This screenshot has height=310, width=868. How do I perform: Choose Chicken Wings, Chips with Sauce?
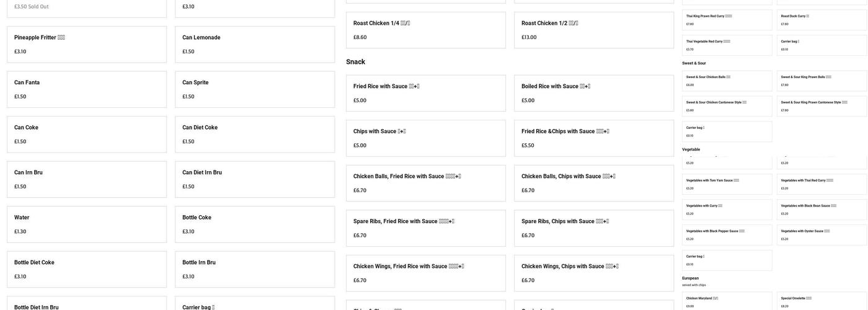[x=593, y=273]
